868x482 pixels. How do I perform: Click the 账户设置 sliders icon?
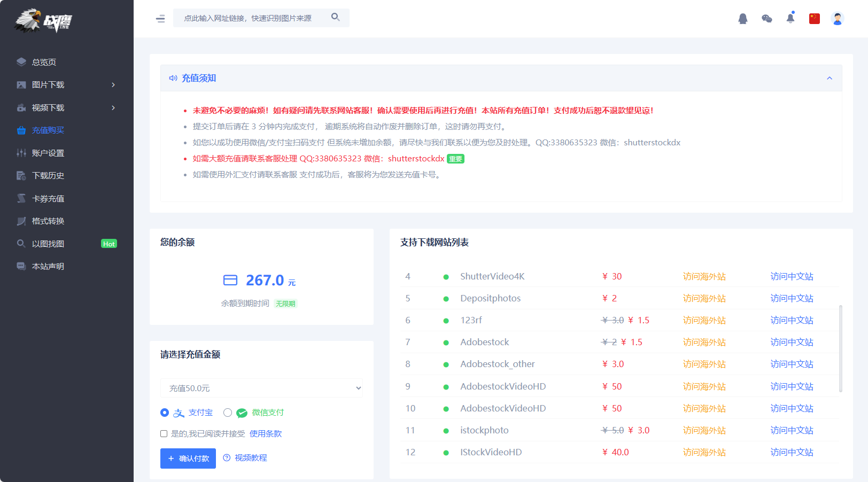[21, 153]
